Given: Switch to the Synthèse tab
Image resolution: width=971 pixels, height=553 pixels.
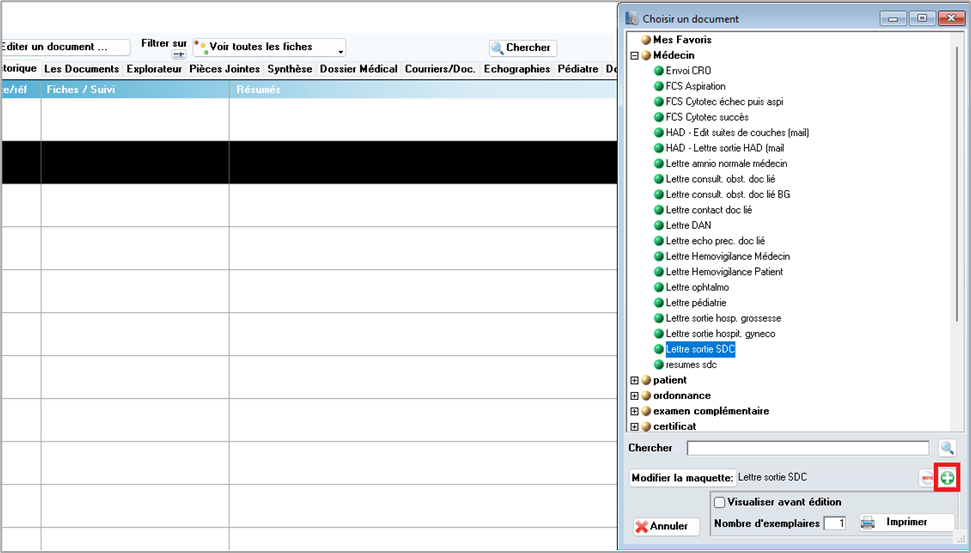Looking at the screenshot, I should [x=290, y=69].
